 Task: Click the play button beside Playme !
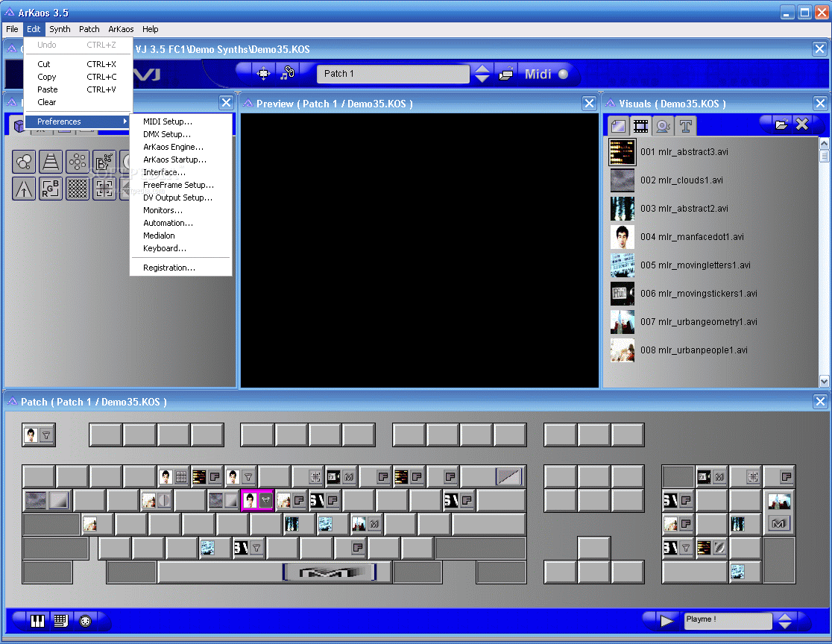[666, 621]
